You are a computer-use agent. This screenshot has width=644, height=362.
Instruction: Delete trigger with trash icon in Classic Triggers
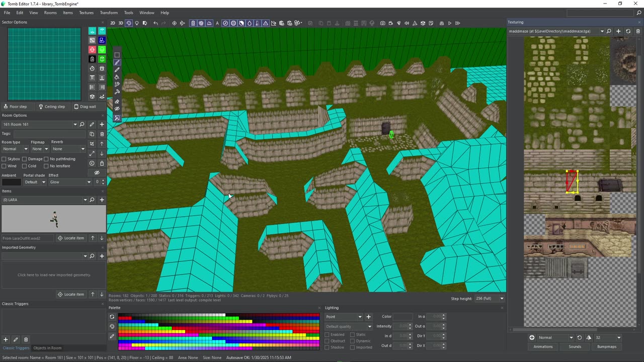tap(26, 339)
